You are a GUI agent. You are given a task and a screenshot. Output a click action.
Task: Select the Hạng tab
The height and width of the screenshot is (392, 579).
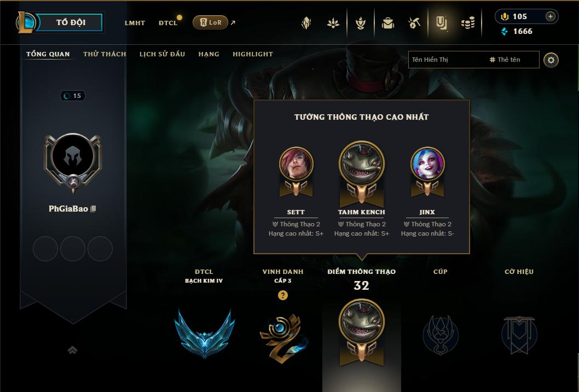(209, 54)
